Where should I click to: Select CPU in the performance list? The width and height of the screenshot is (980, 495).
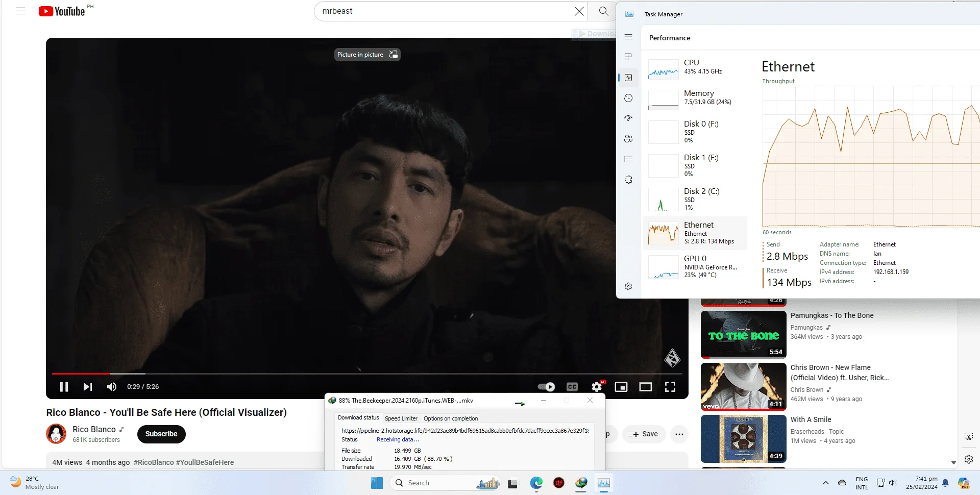click(x=695, y=69)
